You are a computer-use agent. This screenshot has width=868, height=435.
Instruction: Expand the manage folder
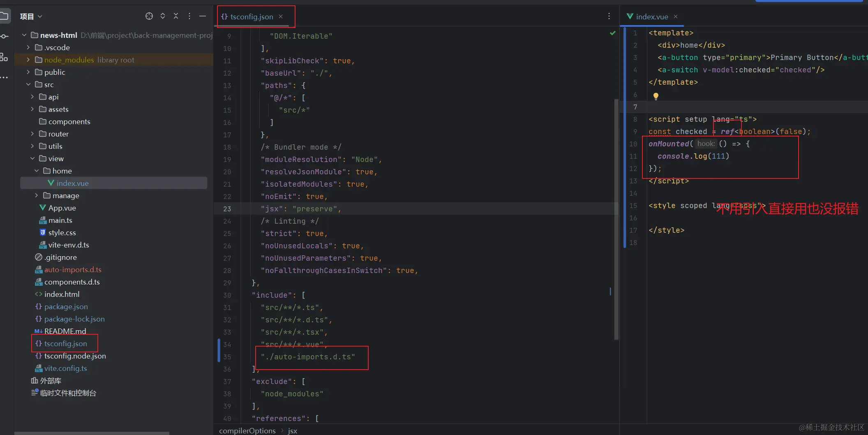tap(36, 195)
